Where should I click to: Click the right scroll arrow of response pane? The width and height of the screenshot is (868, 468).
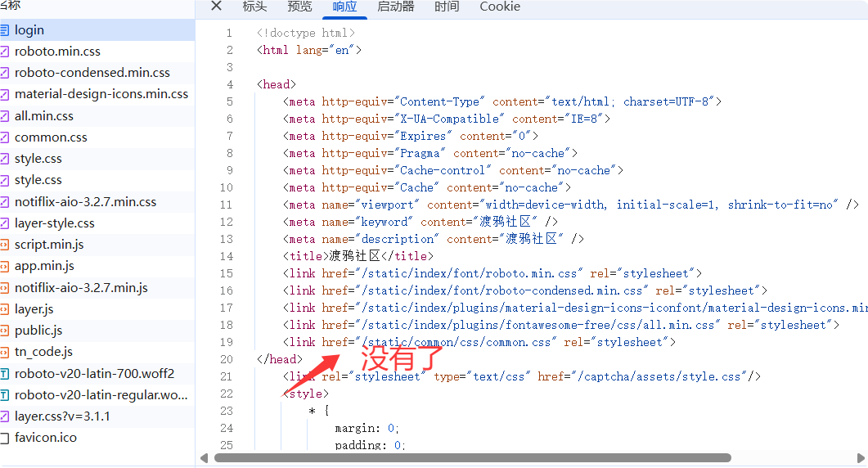click(861, 458)
